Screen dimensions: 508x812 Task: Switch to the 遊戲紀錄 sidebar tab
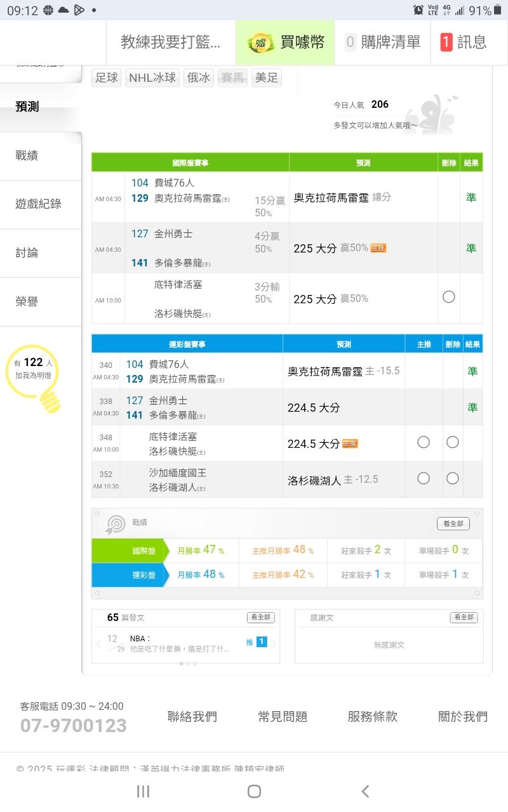click(x=38, y=204)
